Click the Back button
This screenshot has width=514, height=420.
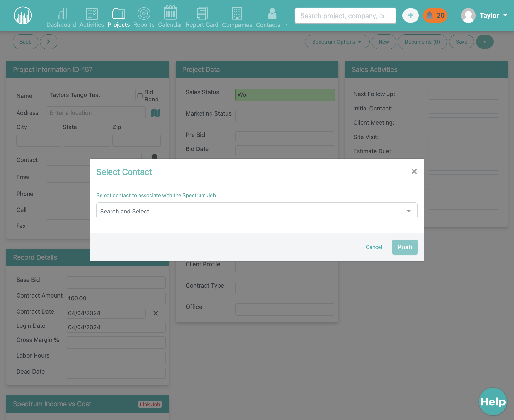pyautogui.click(x=25, y=42)
